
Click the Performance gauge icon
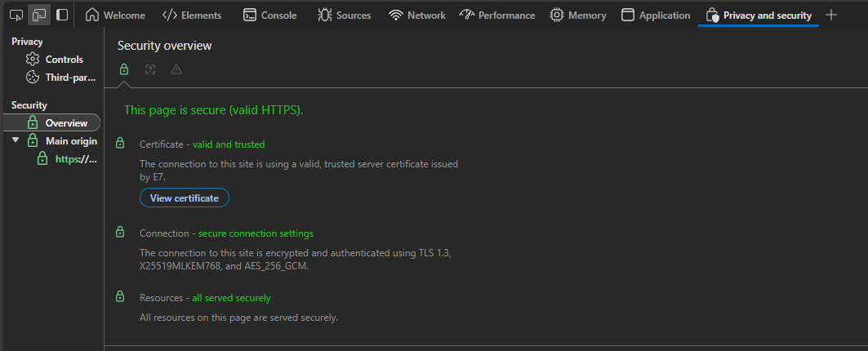click(466, 15)
